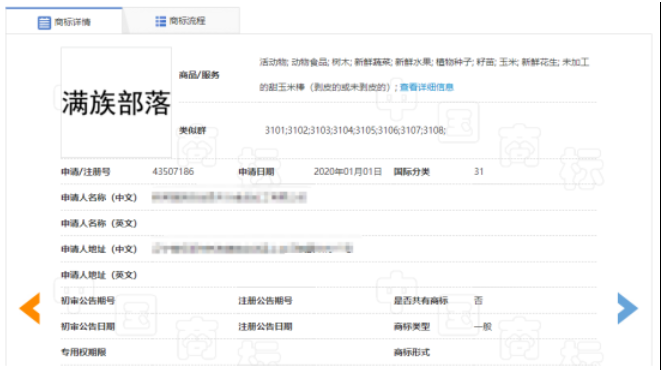Click the blue next-record arrow
Screen dimensions: 665x370
coord(628,308)
